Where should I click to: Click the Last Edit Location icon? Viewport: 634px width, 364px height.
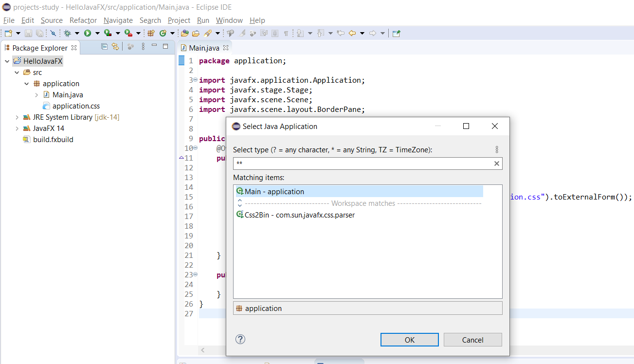pos(341,33)
